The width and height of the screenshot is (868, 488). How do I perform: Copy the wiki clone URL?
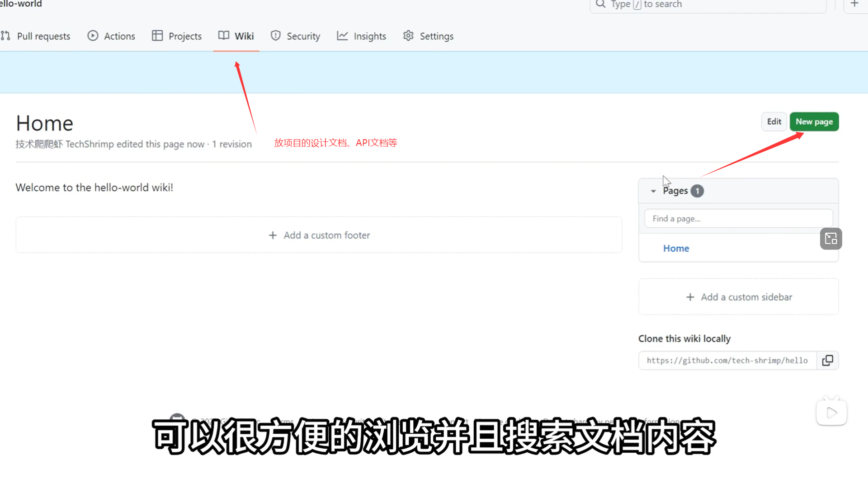827,360
